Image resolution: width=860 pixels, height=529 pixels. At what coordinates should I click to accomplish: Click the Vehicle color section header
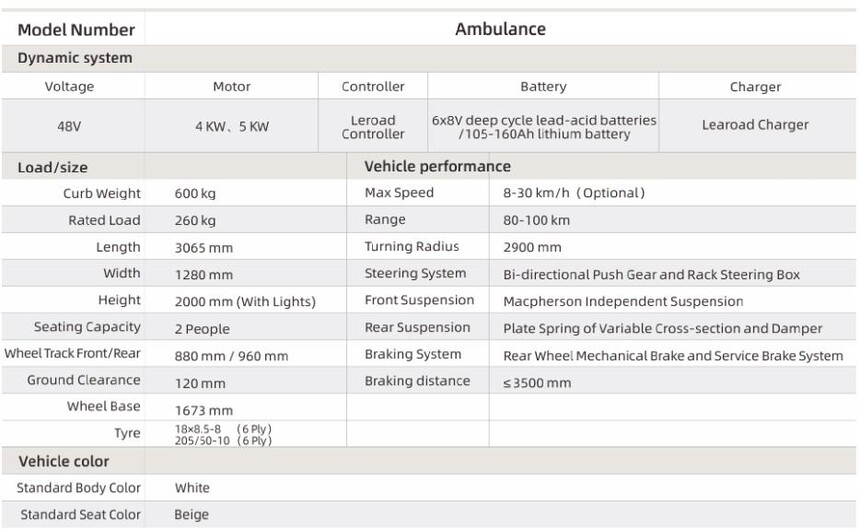tap(64, 461)
